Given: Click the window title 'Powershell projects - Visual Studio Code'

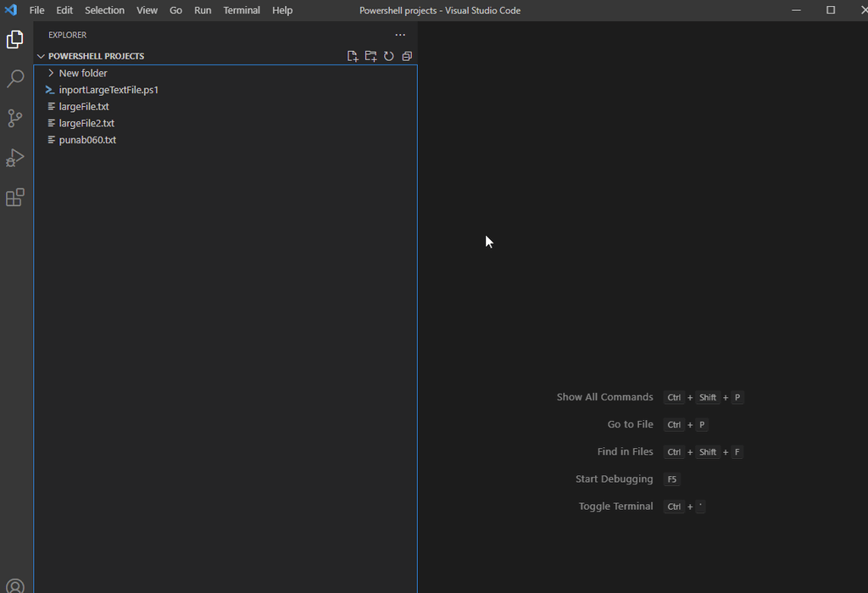Looking at the screenshot, I should pyautogui.click(x=440, y=10).
